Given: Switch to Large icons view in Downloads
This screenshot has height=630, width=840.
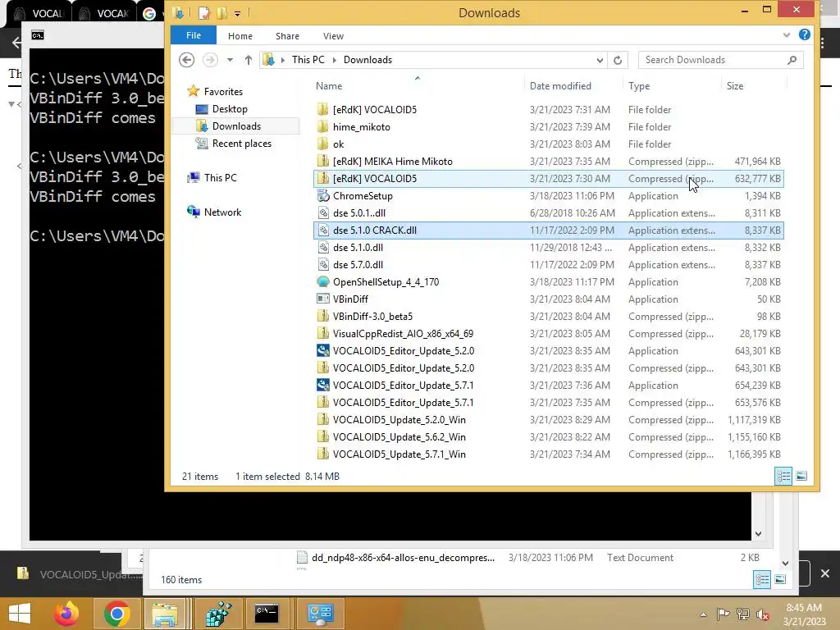Looking at the screenshot, I should point(801,476).
